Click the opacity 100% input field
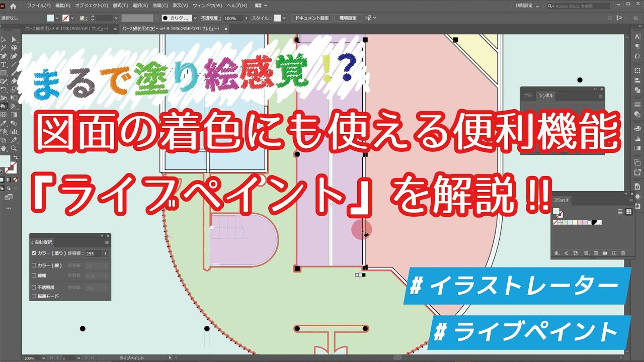The width and height of the screenshot is (644, 362). [x=233, y=18]
